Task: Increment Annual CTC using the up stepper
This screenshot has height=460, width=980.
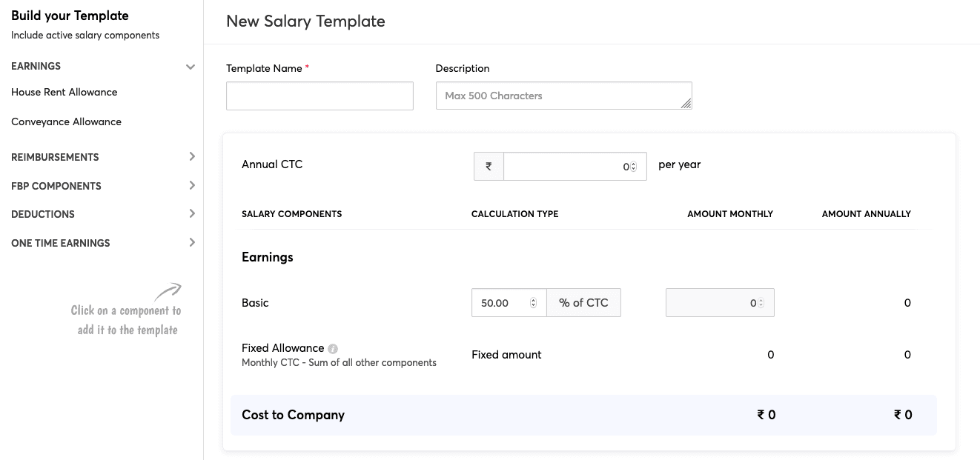Action: 635,163
